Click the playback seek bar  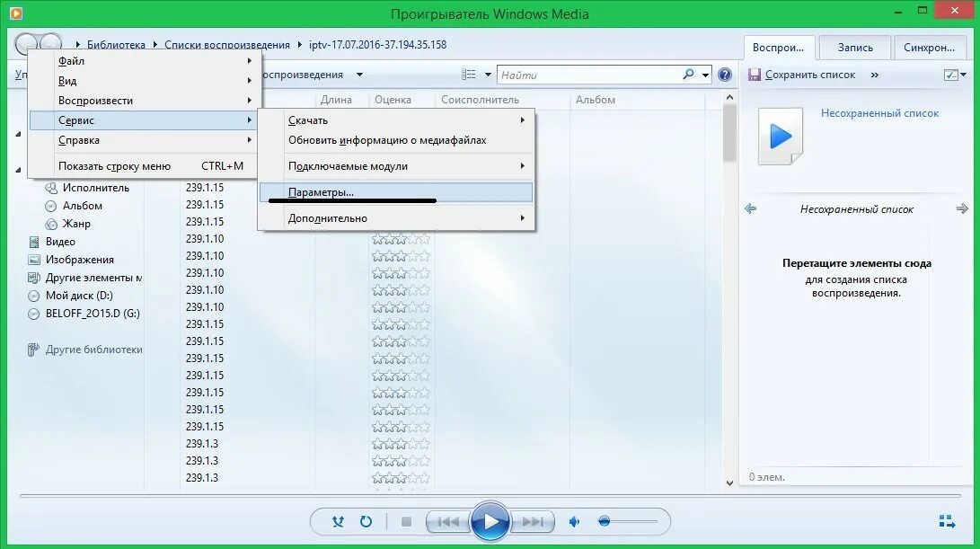pyautogui.click(x=490, y=496)
